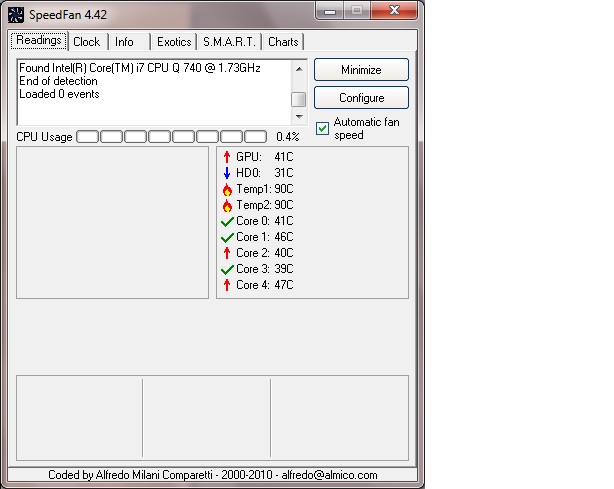
Task: Click the flame icon beside Temp2
Action: (227, 206)
